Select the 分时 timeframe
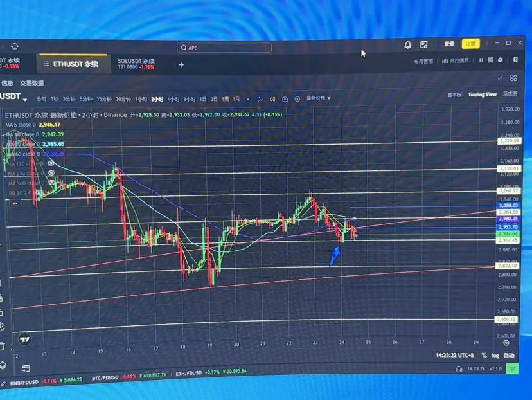 point(41,99)
